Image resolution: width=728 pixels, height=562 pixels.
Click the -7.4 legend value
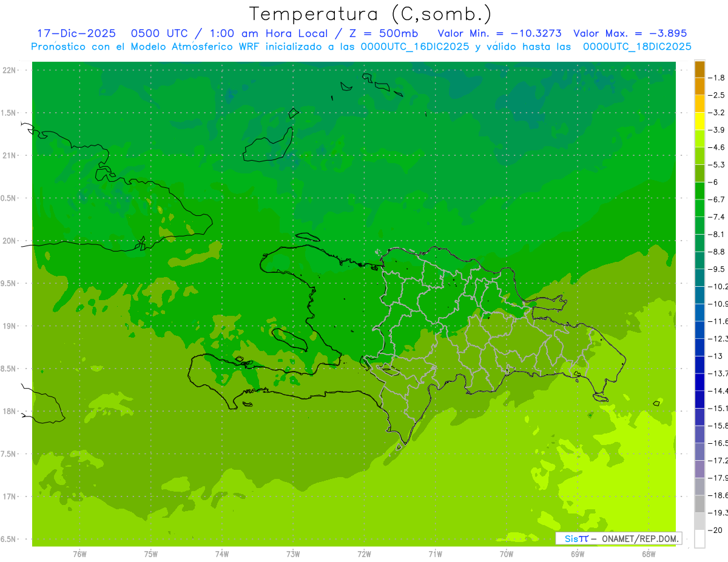[x=718, y=217]
